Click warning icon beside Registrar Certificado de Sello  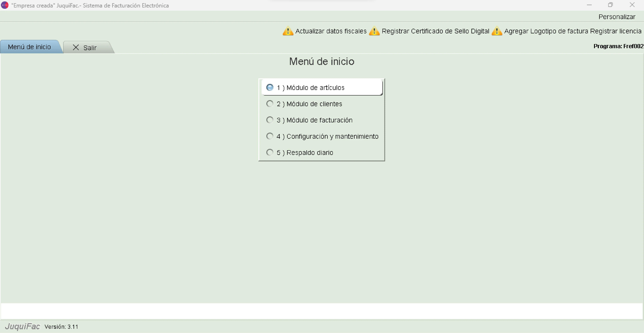pos(374,31)
